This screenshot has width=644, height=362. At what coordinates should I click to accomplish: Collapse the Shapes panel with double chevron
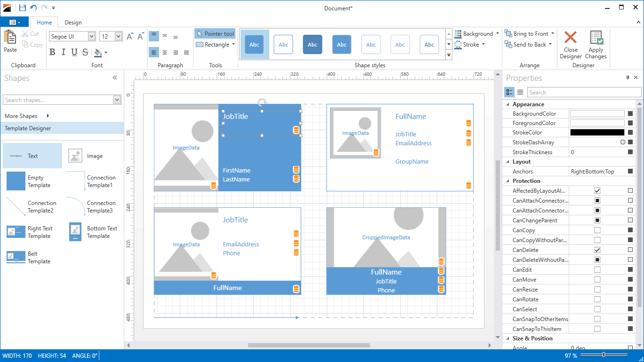pyautogui.click(x=115, y=78)
